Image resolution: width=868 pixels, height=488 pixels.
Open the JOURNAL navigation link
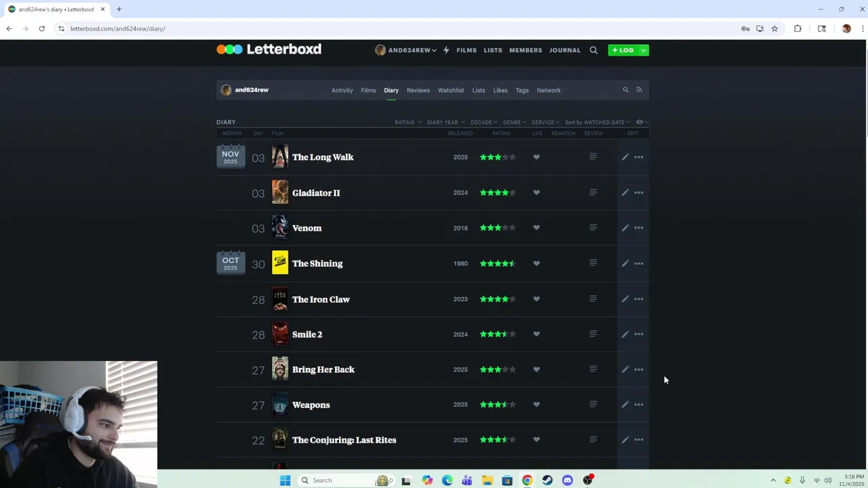coord(565,50)
